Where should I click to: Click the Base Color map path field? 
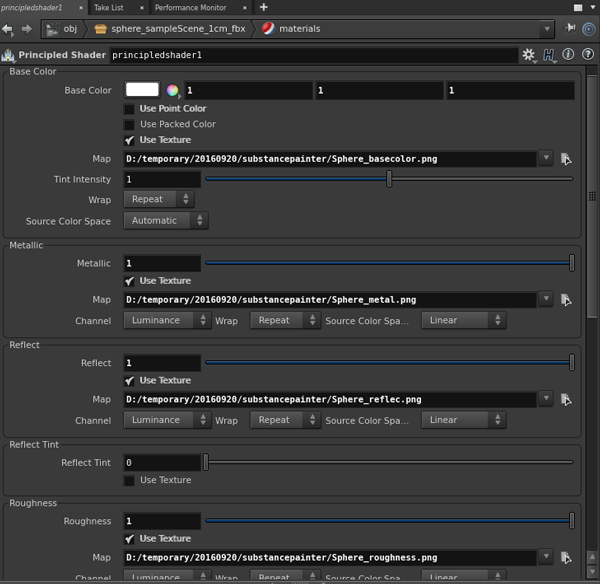[x=329, y=159]
